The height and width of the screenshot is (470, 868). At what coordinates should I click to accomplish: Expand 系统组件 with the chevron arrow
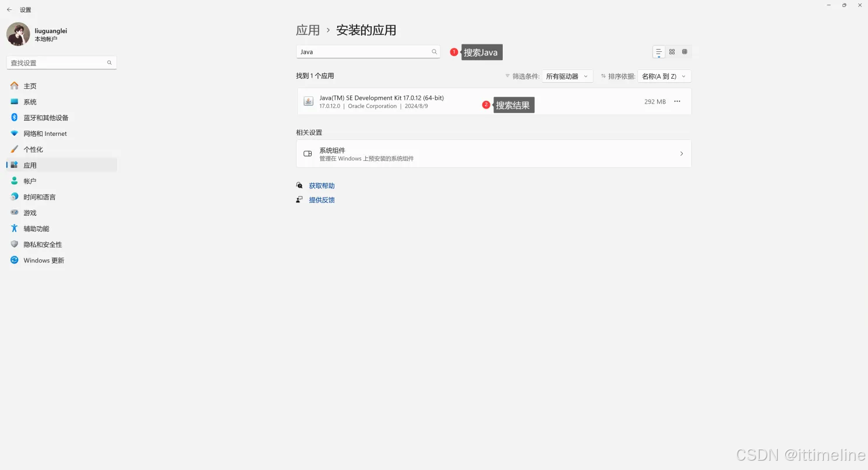(682, 153)
